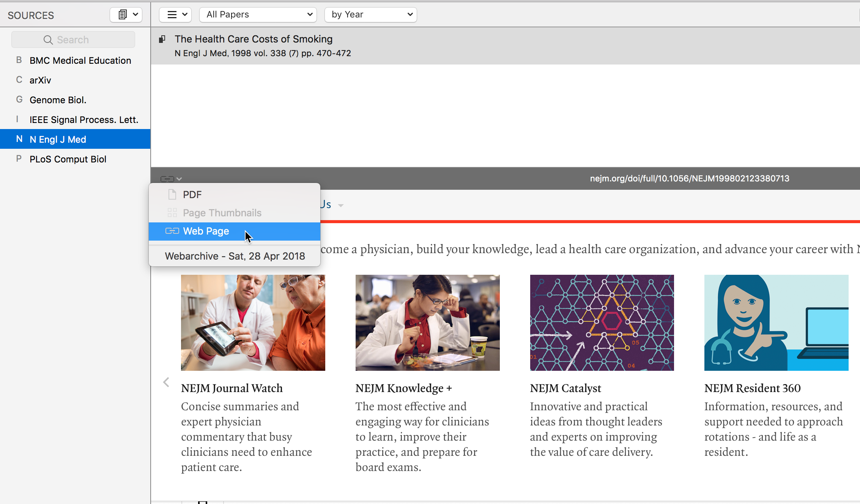Open the sources view mode icon dropdown
Screen dimensions: 860x504
[126, 15]
